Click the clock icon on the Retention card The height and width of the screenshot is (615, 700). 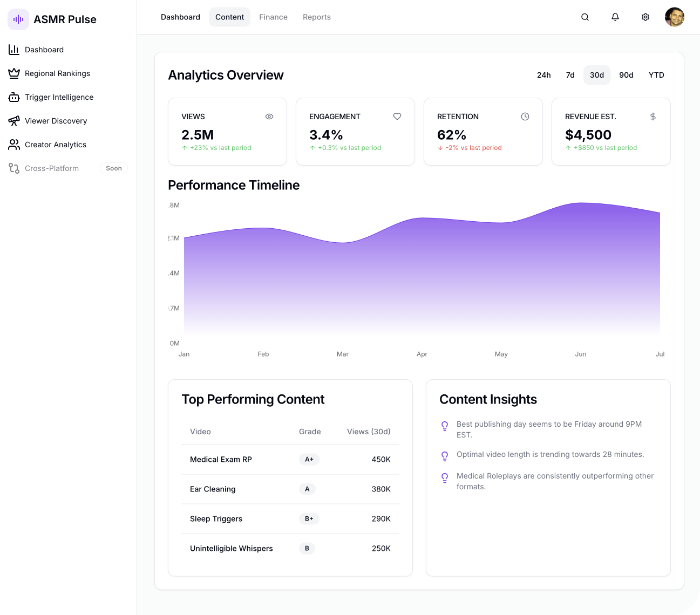[x=525, y=117]
